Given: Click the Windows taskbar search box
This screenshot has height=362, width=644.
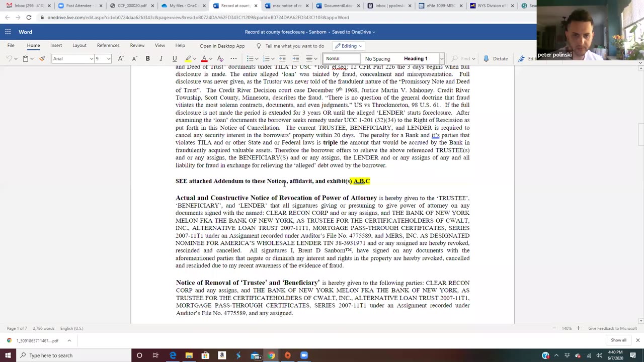Looking at the screenshot, I should (x=73, y=355).
